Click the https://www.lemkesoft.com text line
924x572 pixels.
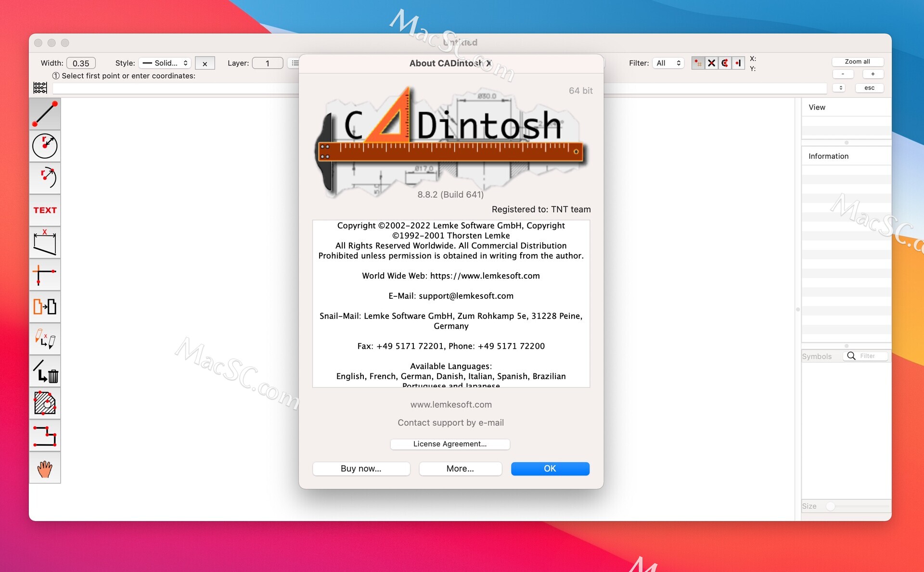pos(451,276)
